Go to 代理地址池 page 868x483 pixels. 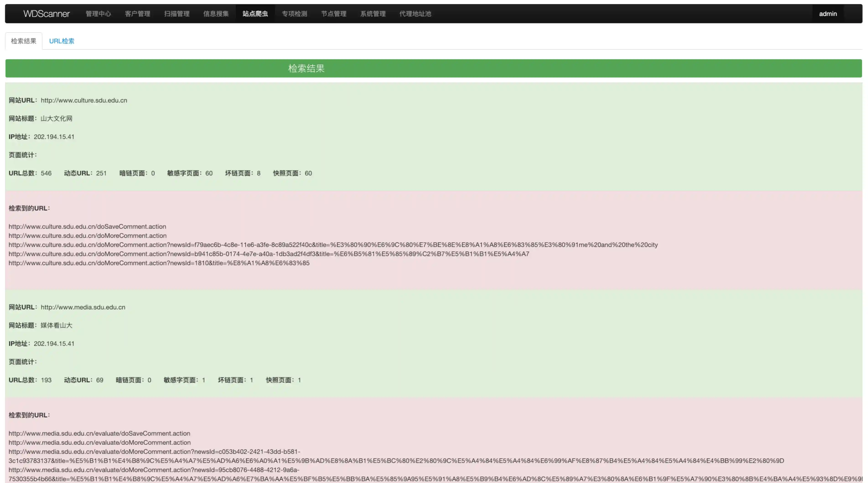pyautogui.click(x=415, y=14)
